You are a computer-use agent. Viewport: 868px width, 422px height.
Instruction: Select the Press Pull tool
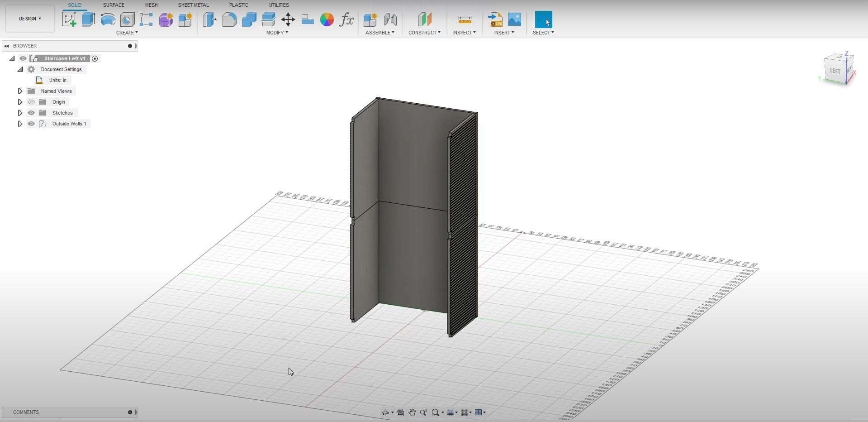[x=210, y=19]
